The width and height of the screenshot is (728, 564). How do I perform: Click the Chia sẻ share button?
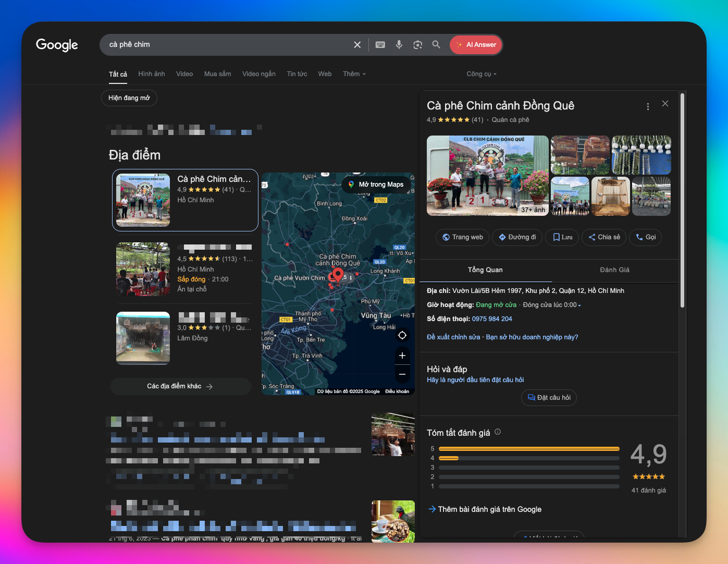[604, 237]
